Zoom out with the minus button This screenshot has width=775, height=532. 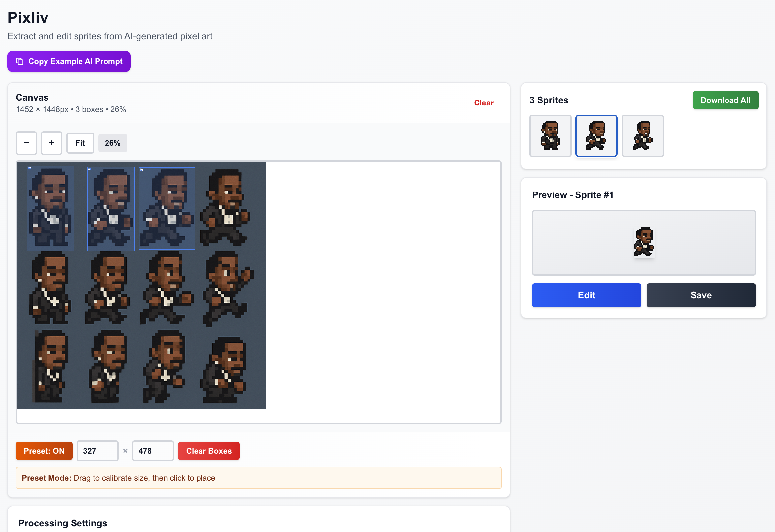click(26, 143)
